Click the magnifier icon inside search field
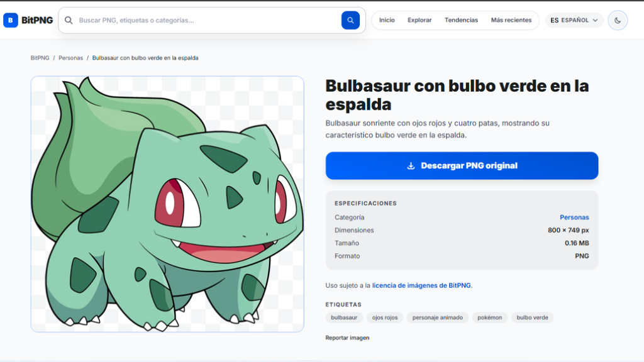This screenshot has height=362, width=644. pyautogui.click(x=69, y=20)
